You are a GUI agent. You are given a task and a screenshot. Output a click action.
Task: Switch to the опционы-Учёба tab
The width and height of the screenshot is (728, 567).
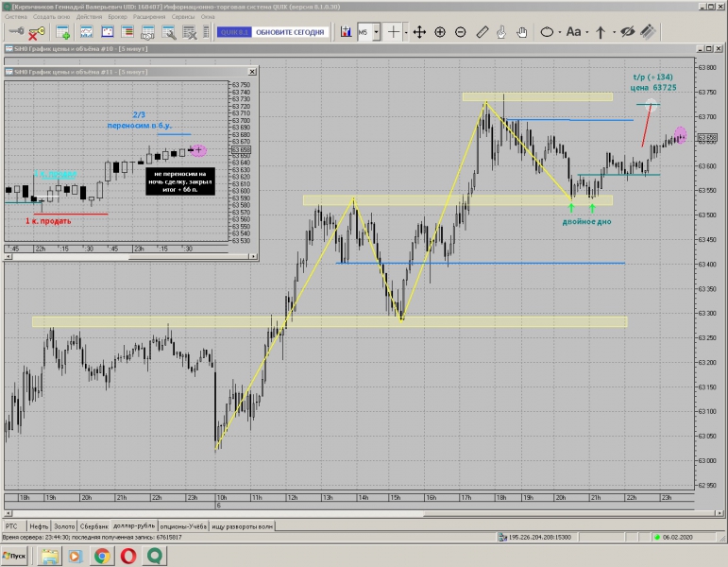183,526
